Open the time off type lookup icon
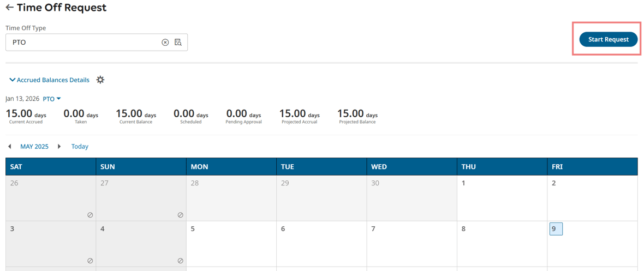Viewport: 644px width, 271px height. point(178,43)
